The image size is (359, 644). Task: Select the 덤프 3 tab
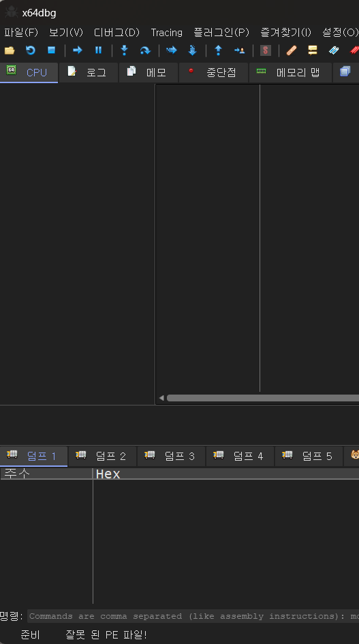tap(171, 456)
